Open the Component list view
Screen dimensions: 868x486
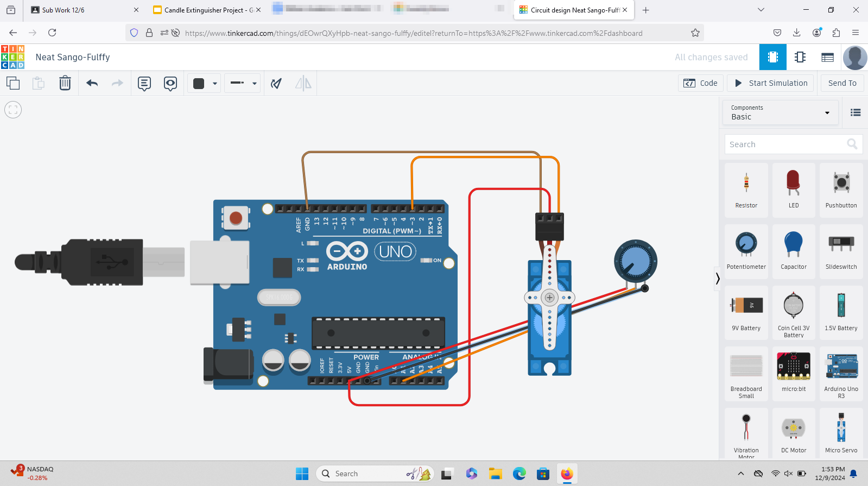(x=827, y=57)
